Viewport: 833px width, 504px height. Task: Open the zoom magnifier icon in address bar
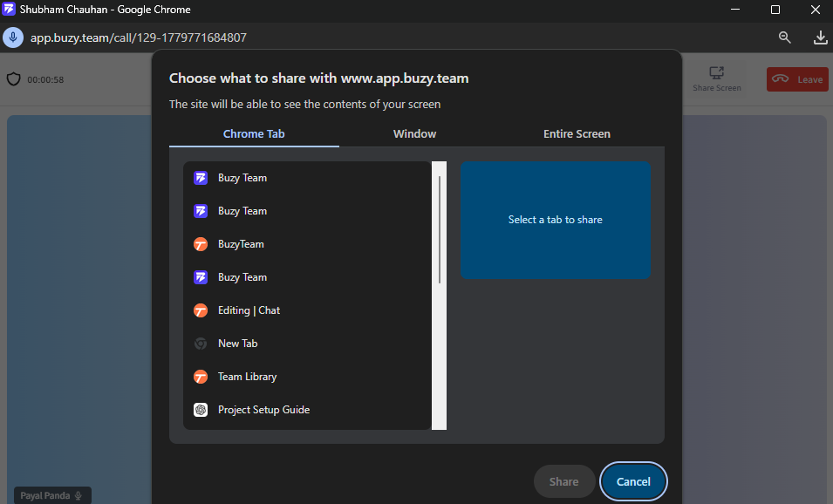785,37
